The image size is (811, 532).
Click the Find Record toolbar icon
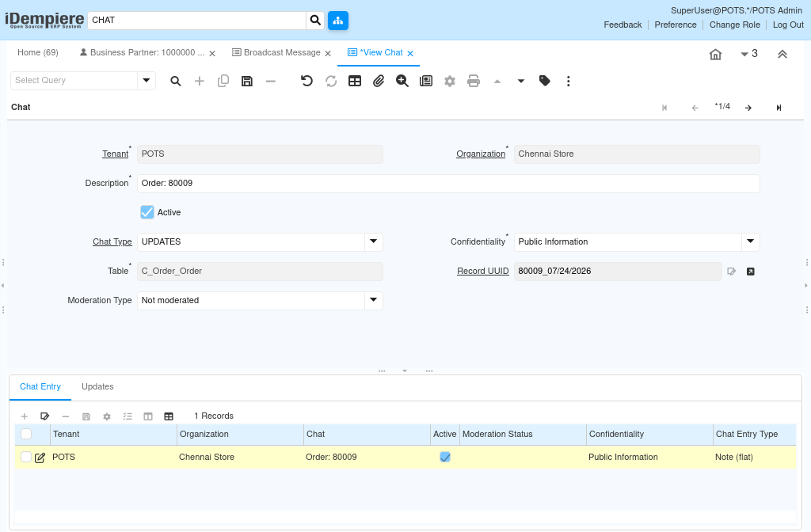176,82
